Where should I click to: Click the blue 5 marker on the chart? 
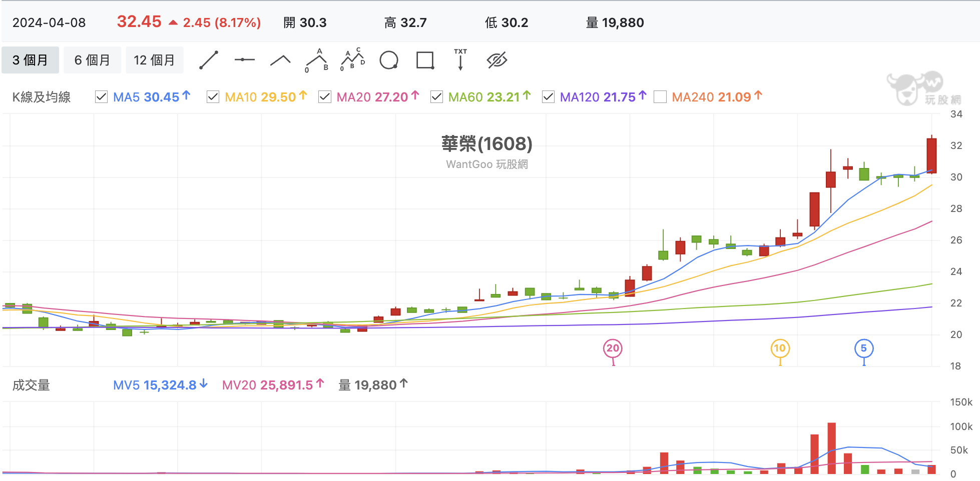864,348
